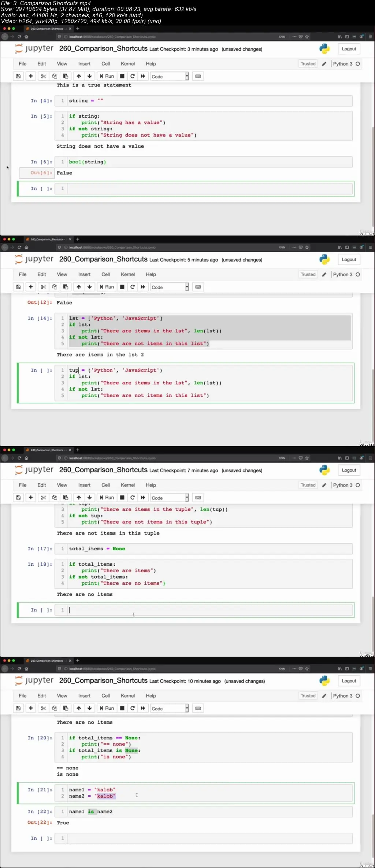Move cell down in the 3-minutes-ago checkpoint frame

(89, 76)
